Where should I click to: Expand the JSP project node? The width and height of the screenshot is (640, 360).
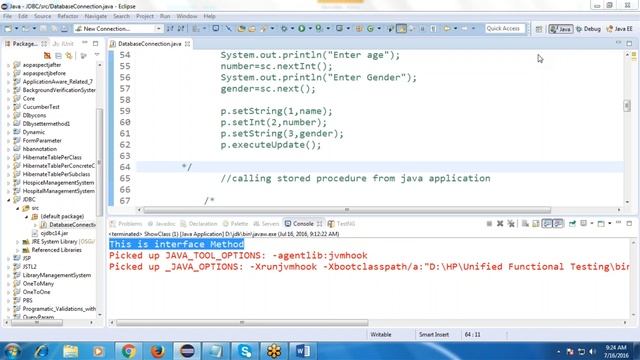[x=9, y=258]
